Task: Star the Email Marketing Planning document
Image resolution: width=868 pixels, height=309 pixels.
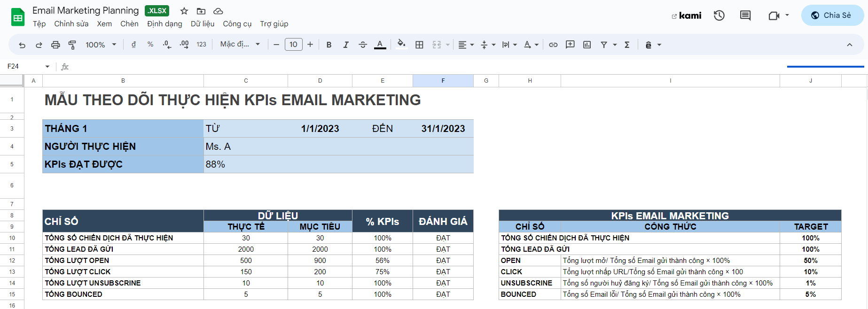Action: tap(184, 11)
